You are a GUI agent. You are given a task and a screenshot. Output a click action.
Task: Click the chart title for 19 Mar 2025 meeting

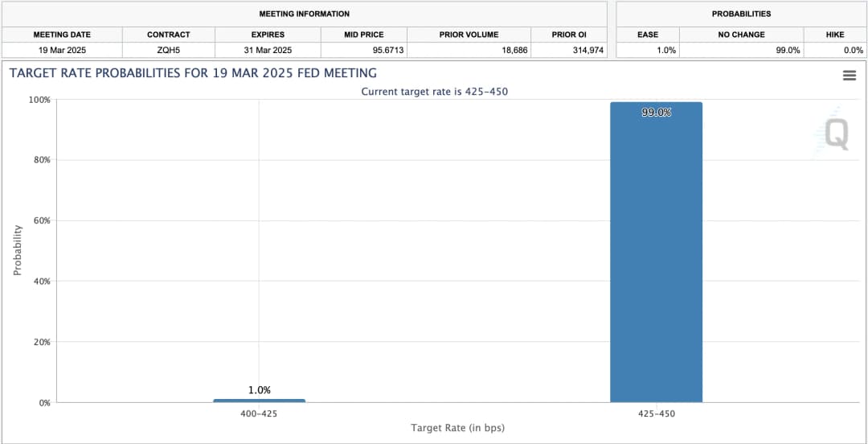tap(193, 73)
